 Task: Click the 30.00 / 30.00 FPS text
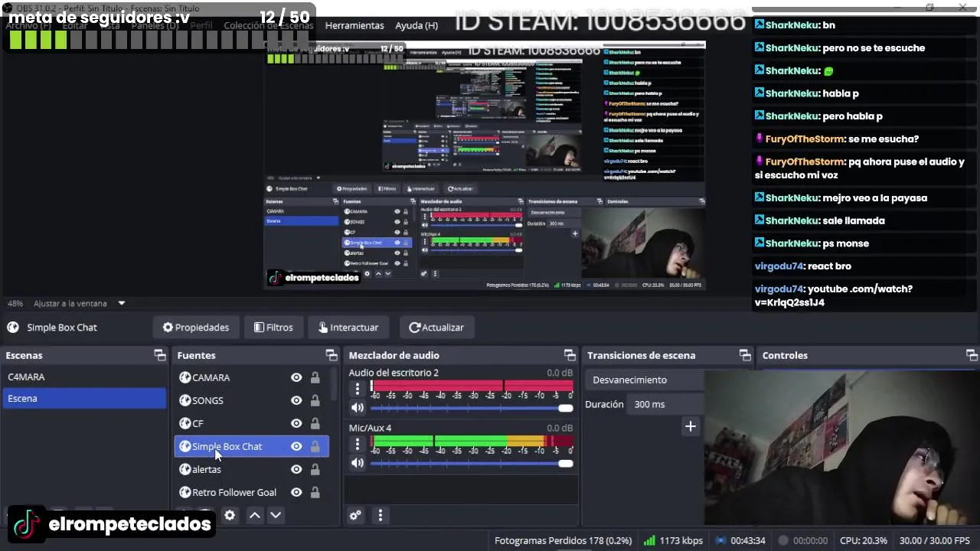click(x=934, y=540)
